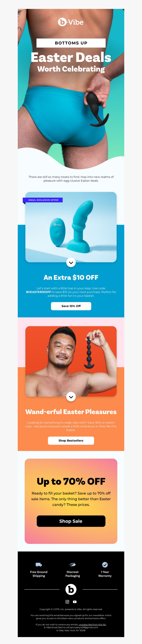Click the Shop Bestsellers button
This screenshot has height=644, width=142.
click(71, 440)
